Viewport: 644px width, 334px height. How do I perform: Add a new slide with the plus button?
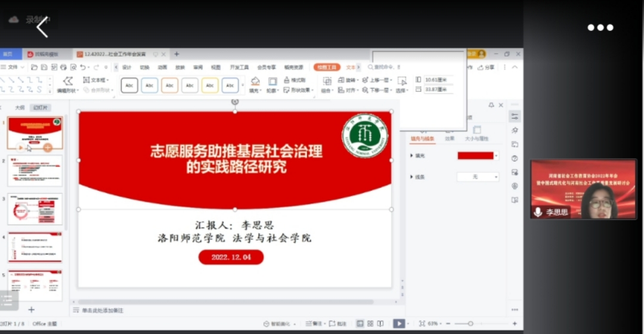[x=31, y=310]
